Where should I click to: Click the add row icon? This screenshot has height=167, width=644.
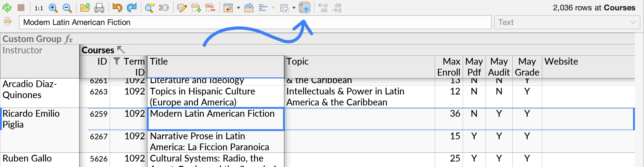click(196, 8)
